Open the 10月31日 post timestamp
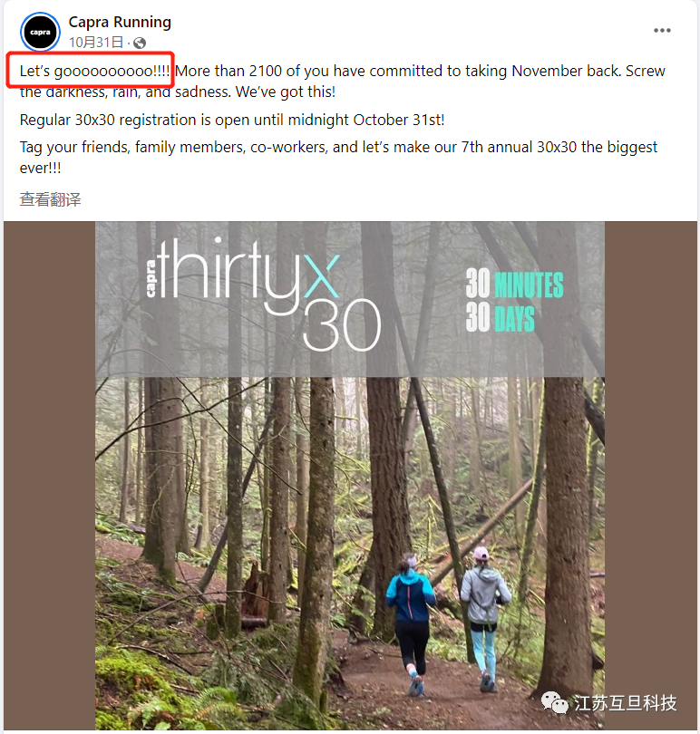 click(x=96, y=43)
